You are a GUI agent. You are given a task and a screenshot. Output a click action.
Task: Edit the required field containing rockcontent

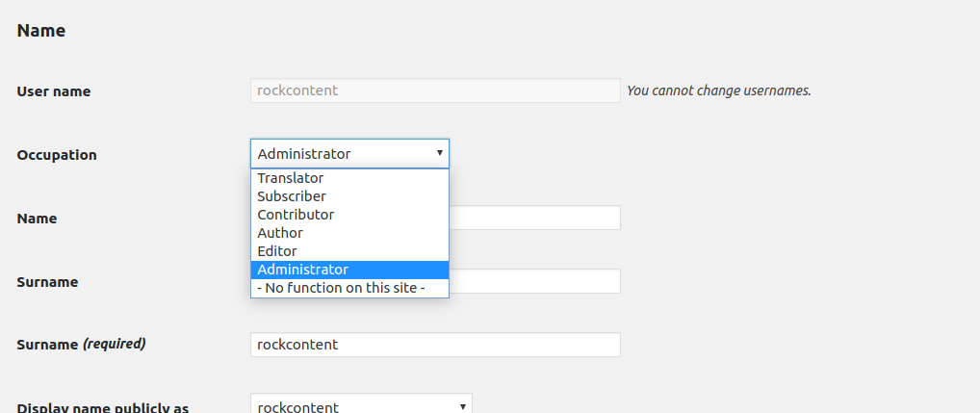435,345
